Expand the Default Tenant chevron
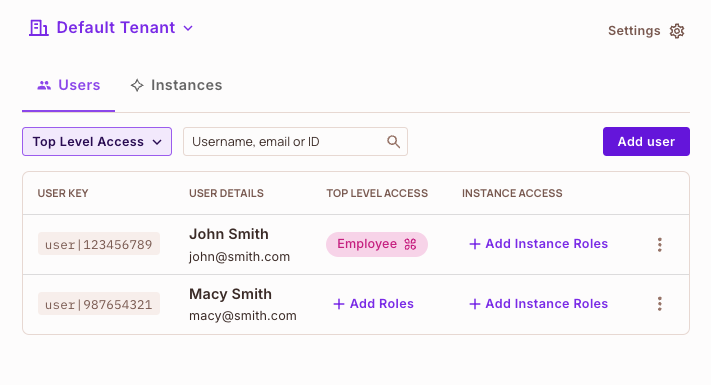The image size is (711, 385). point(188,28)
